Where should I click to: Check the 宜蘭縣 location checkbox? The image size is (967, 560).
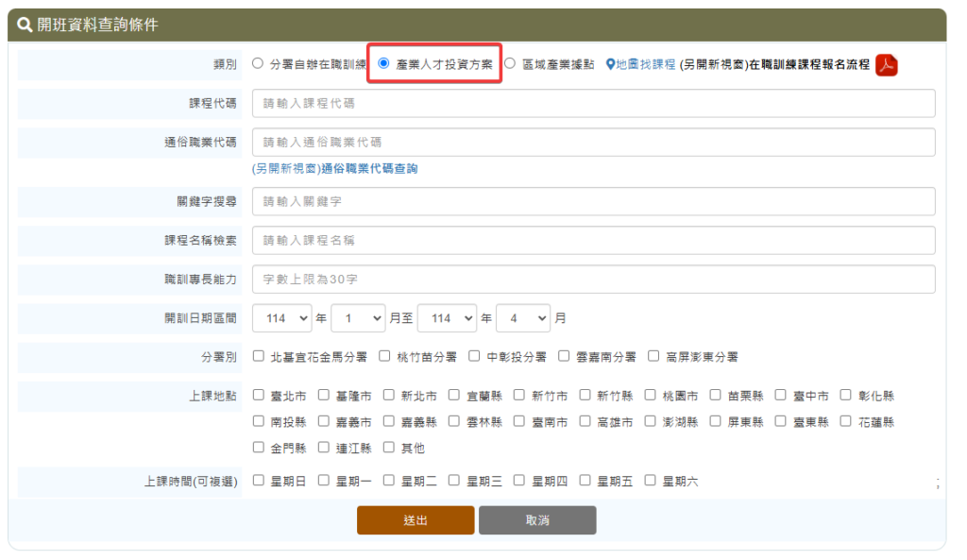(454, 395)
